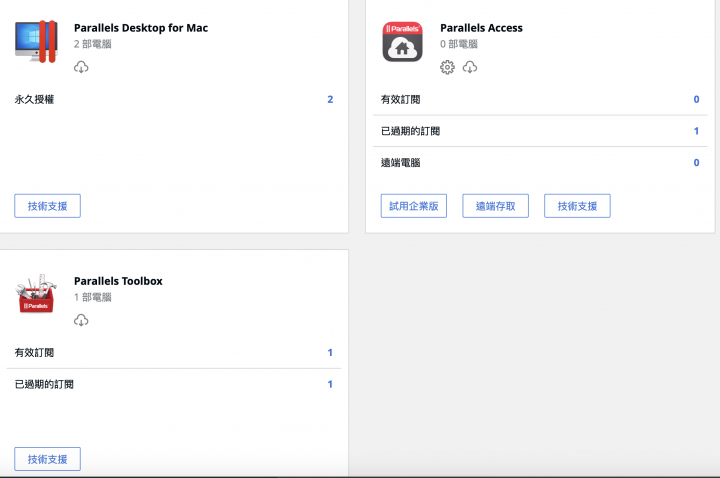Open 技術支援 in the Parallels Access card
The image size is (720, 478).
coord(577,206)
